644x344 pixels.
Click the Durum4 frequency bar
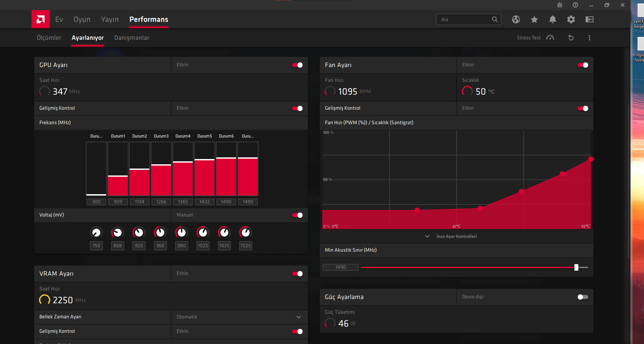click(x=183, y=169)
